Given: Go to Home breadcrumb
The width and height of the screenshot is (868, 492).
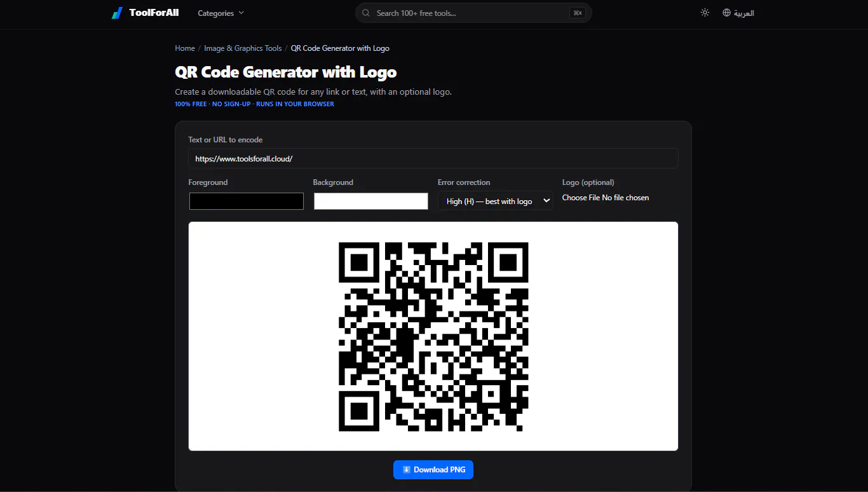Looking at the screenshot, I should click(185, 48).
